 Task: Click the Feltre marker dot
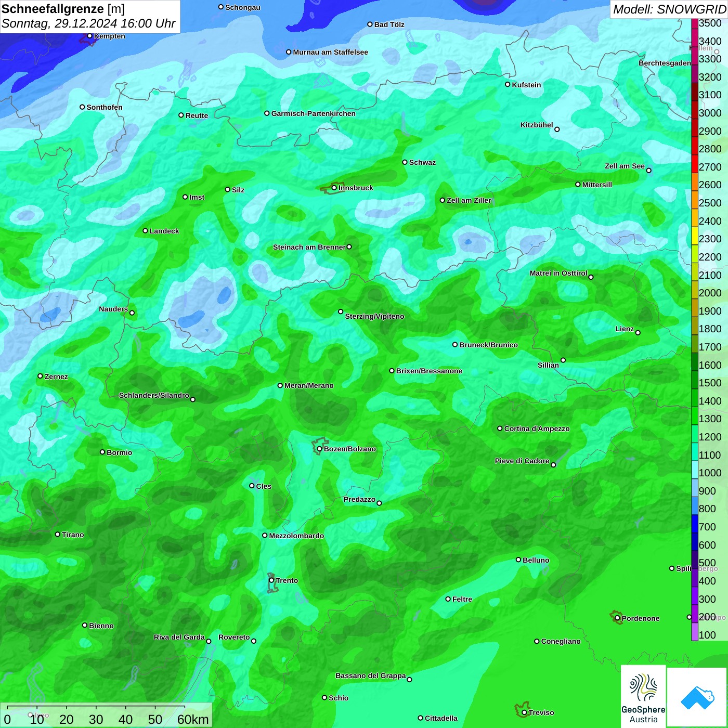coord(448,599)
